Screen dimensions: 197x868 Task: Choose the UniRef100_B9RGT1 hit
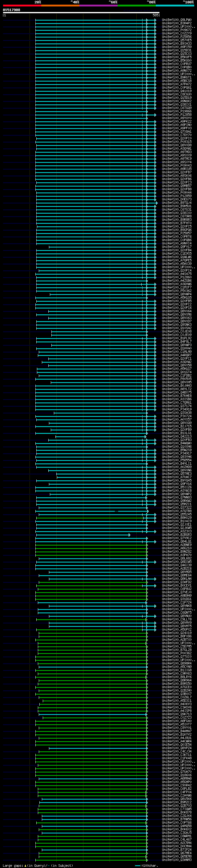point(177,78)
